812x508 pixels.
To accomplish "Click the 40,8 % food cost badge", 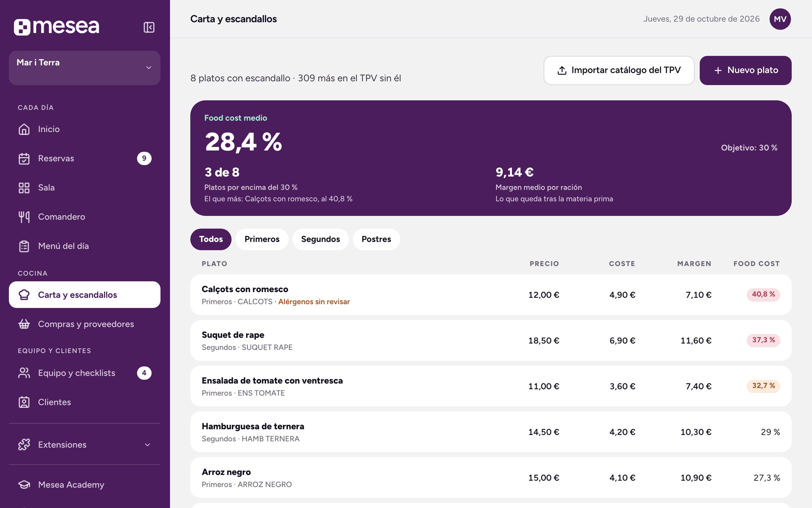I will (763, 294).
